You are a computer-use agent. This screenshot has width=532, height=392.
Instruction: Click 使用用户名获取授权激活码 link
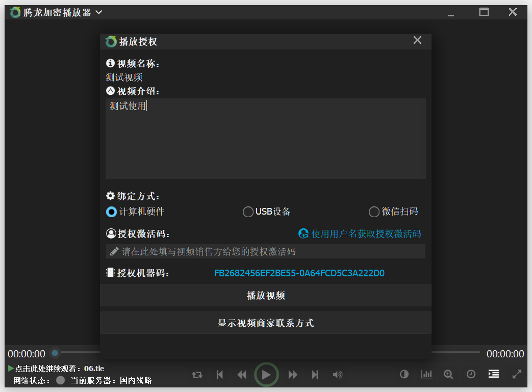(366, 233)
